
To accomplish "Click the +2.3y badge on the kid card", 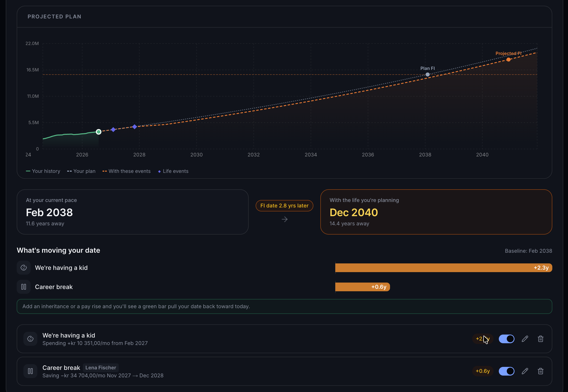I will [x=483, y=339].
